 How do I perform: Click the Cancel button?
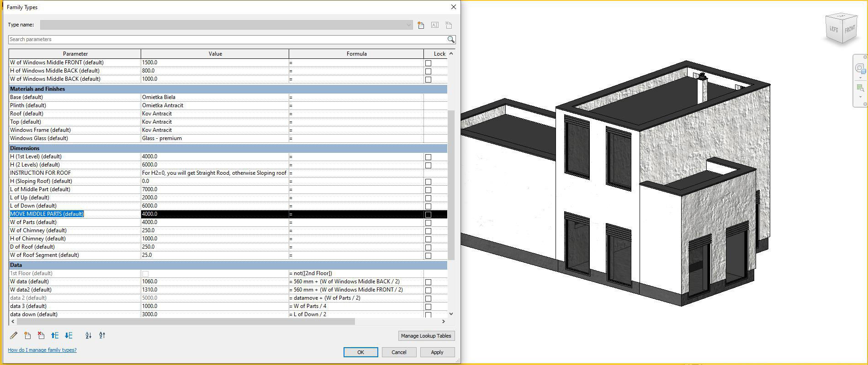pos(399,352)
